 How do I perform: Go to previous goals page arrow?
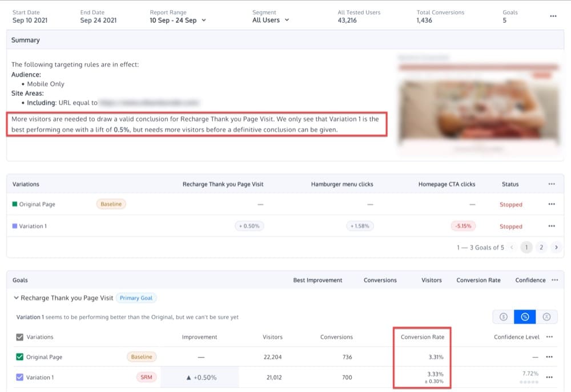pos(512,248)
